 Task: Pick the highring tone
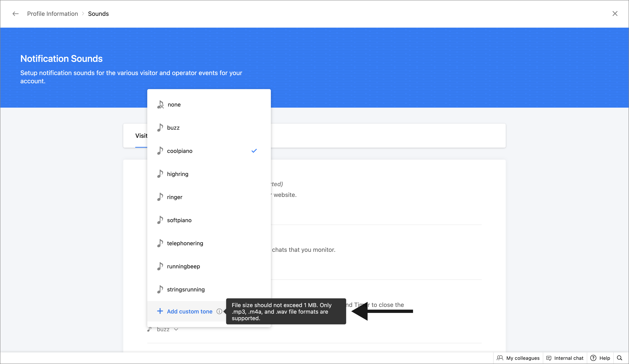click(x=209, y=174)
